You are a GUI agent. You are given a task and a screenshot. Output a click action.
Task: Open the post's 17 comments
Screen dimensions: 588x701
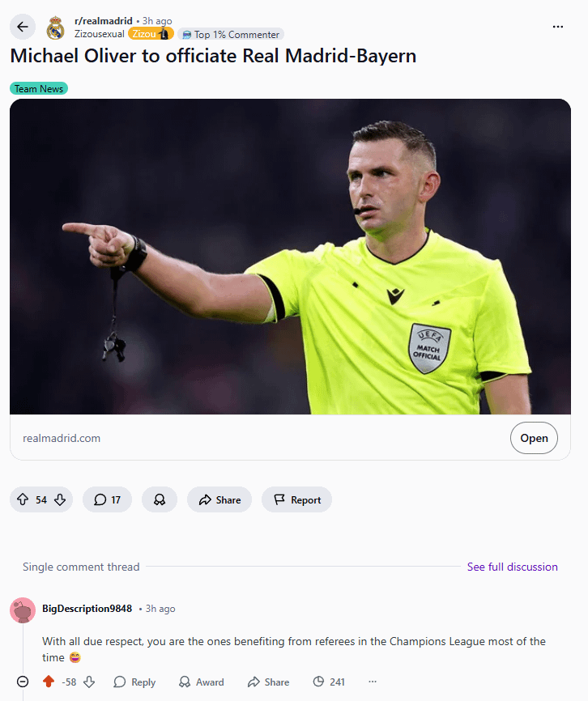tap(107, 500)
